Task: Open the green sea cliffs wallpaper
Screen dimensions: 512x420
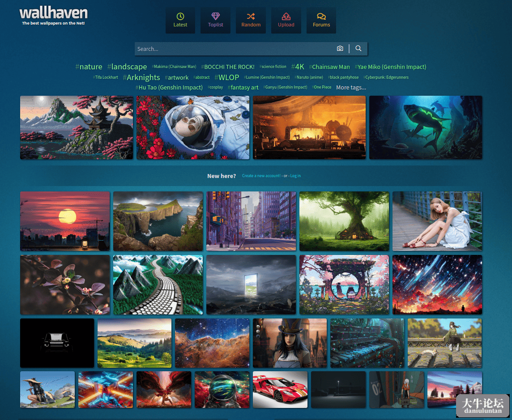Action: tap(158, 221)
